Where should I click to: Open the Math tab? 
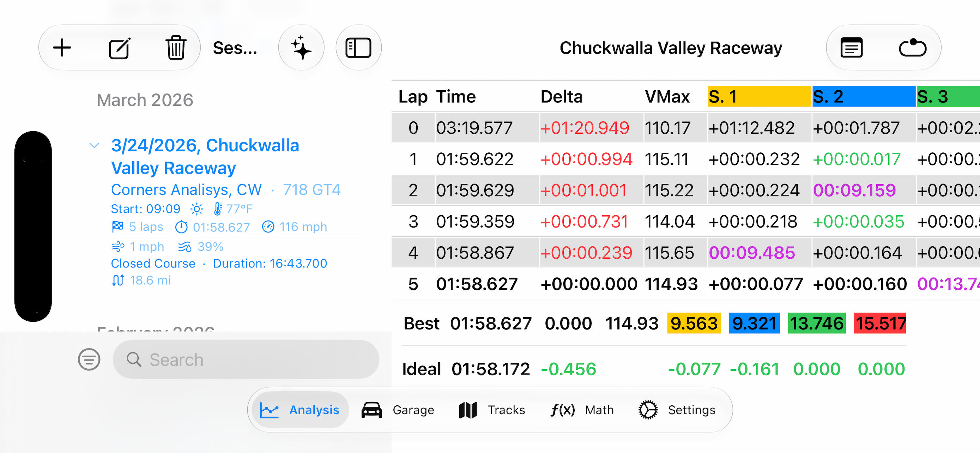coord(582,410)
